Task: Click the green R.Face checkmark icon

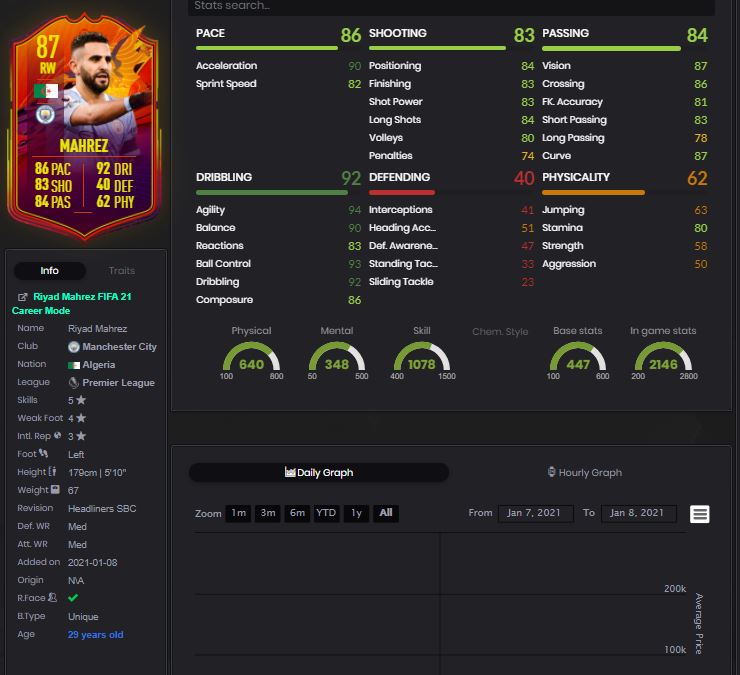Action: pyautogui.click(x=73, y=598)
